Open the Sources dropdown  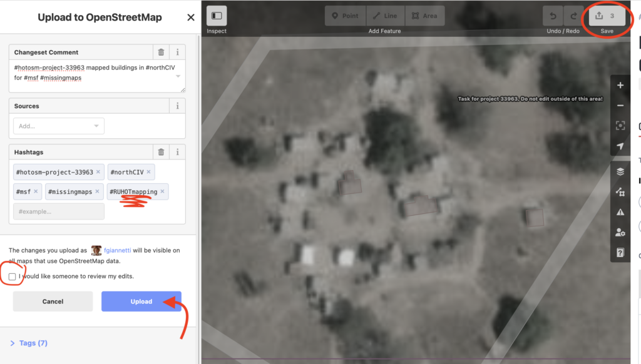(59, 126)
